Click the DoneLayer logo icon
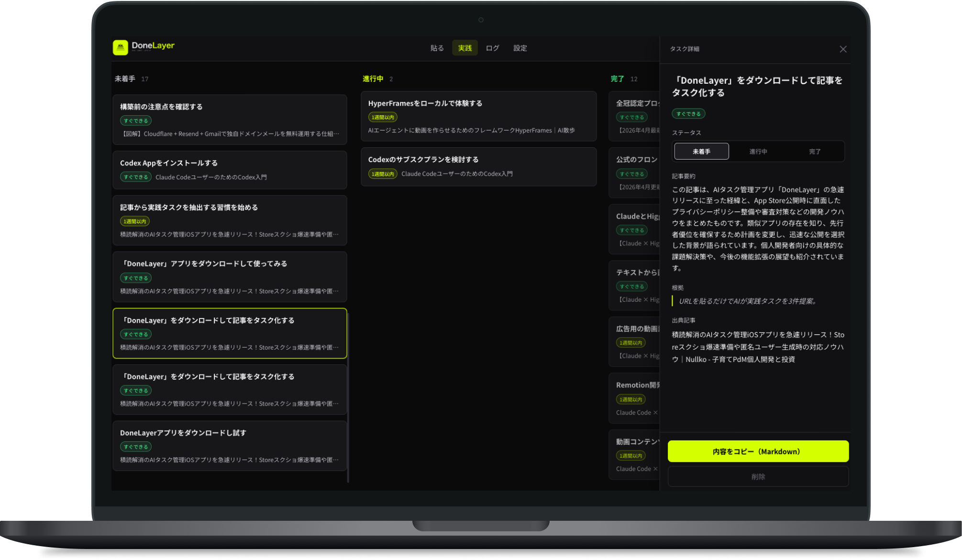The image size is (962, 560). click(121, 47)
